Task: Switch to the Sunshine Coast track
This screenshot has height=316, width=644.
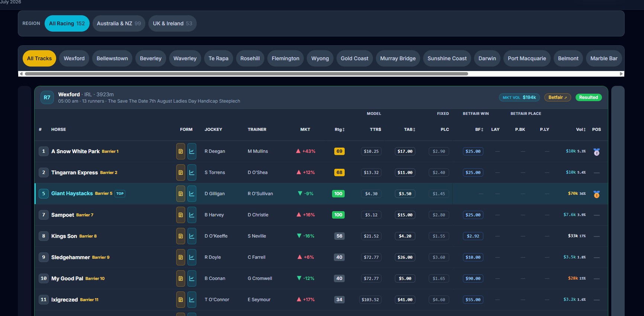Action: click(447, 58)
